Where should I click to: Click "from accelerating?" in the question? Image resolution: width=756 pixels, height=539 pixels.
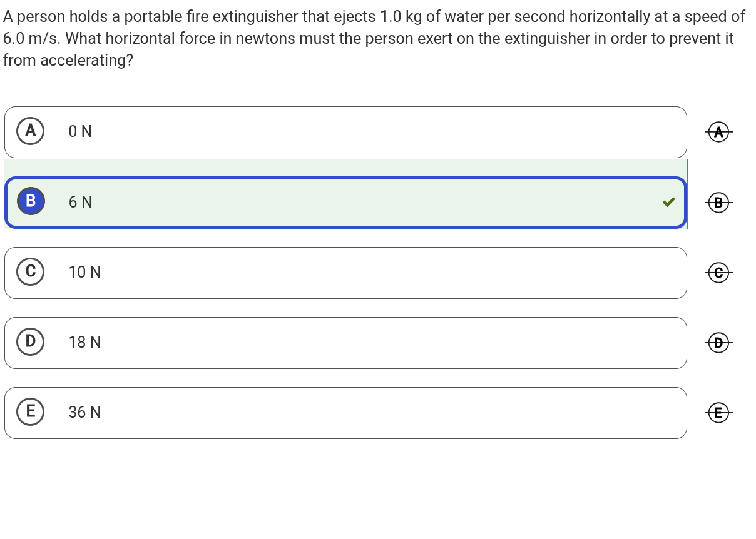pos(68,61)
